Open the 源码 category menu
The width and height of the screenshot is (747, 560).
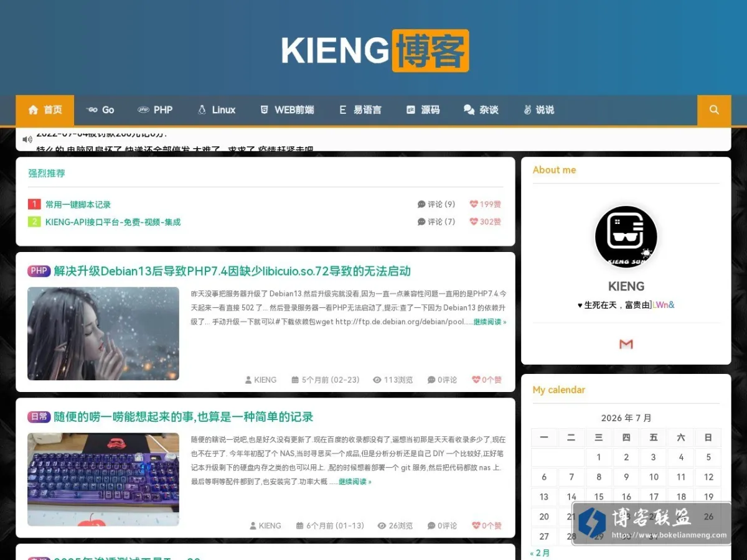pos(423,110)
